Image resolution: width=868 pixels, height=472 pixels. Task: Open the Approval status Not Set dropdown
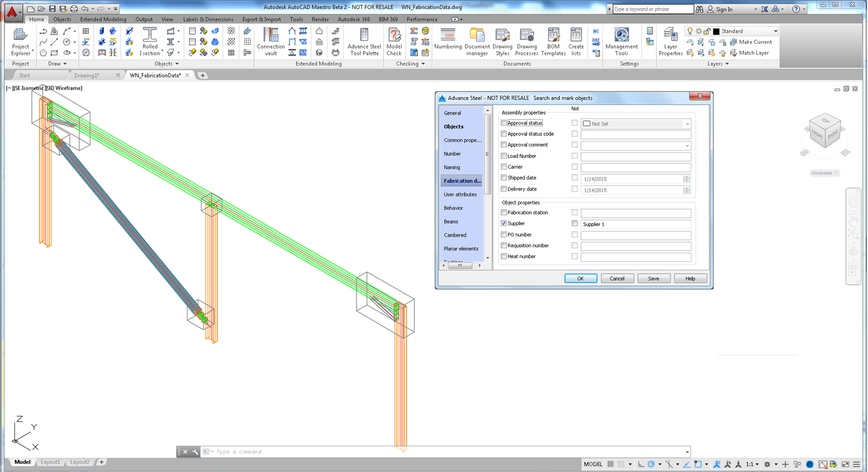(636, 124)
